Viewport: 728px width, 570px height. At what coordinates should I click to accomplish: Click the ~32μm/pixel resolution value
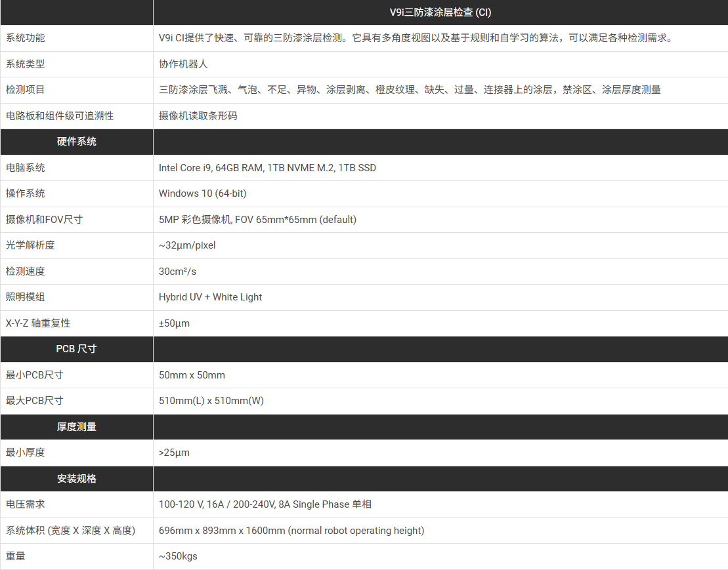[187, 245]
